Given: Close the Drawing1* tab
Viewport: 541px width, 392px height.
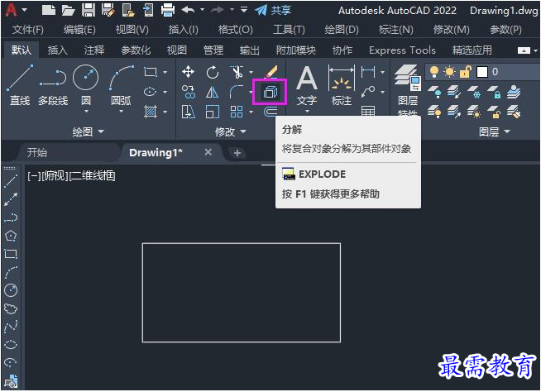Looking at the screenshot, I should pyautogui.click(x=208, y=152).
